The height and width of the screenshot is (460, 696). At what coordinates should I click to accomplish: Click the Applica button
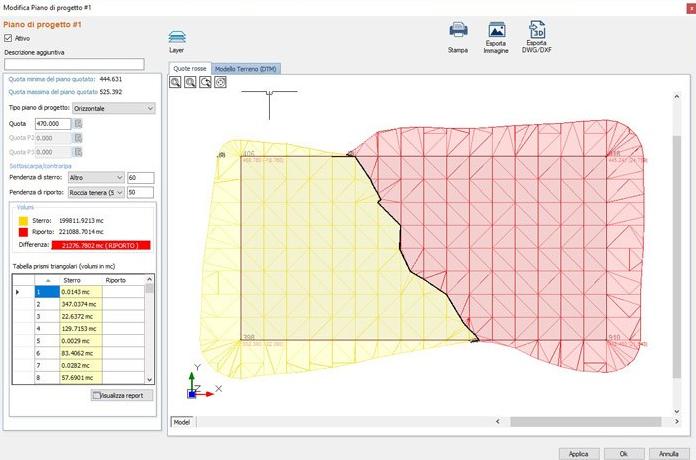578,453
